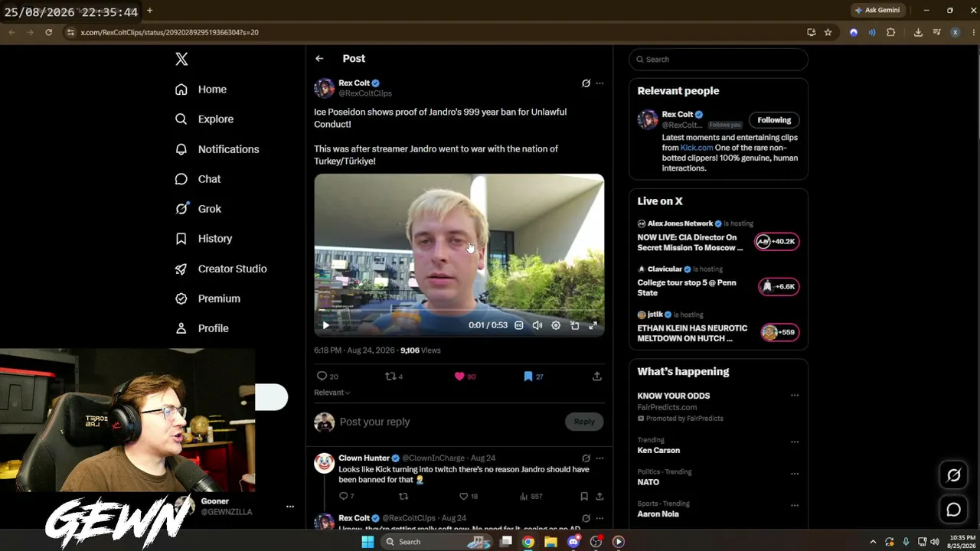Viewport: 980px width, 551px height.
Task: Reload the page in Chrome
Action: pos(48,32)
